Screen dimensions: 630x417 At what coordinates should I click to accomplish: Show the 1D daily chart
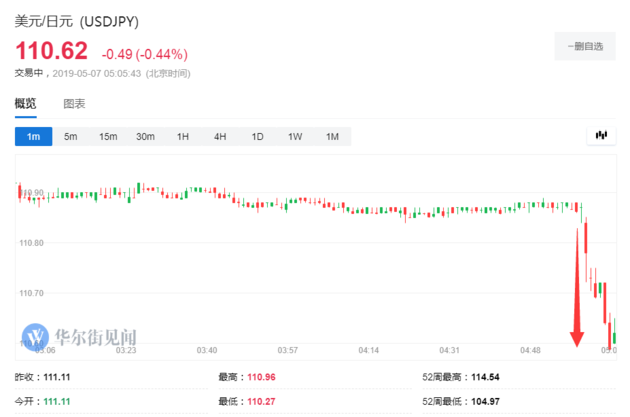[x=257, y=136]
